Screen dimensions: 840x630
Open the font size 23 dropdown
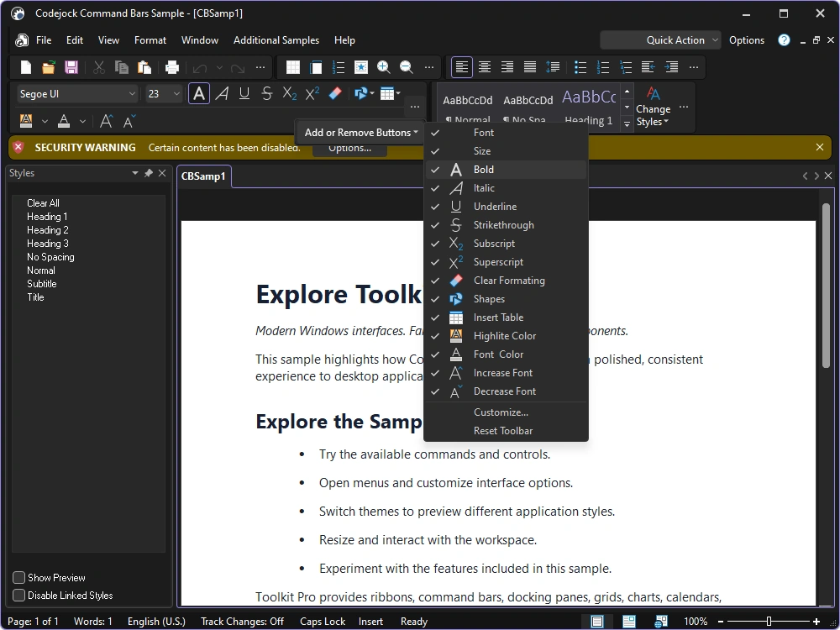click(x=176, y=94)
